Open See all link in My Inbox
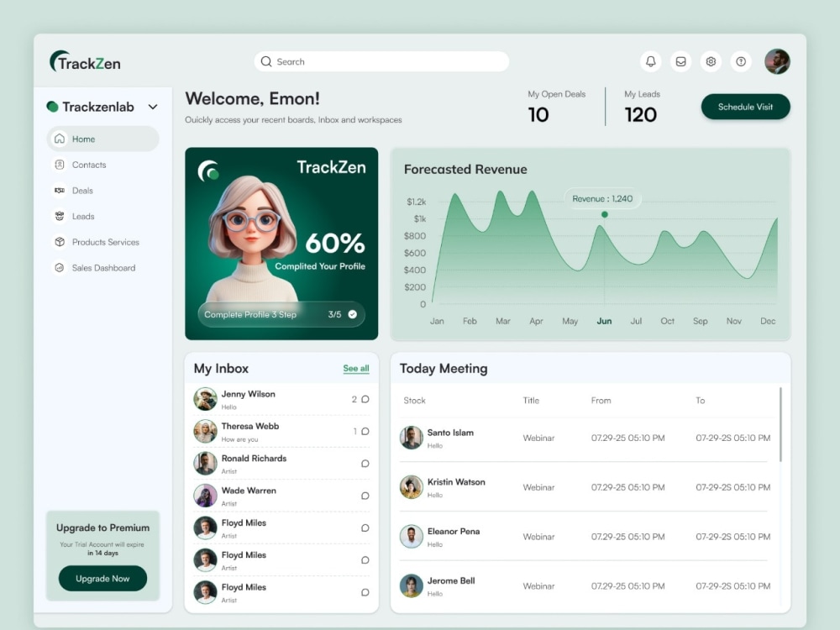The image size is (840, 630). pos(355,368)
